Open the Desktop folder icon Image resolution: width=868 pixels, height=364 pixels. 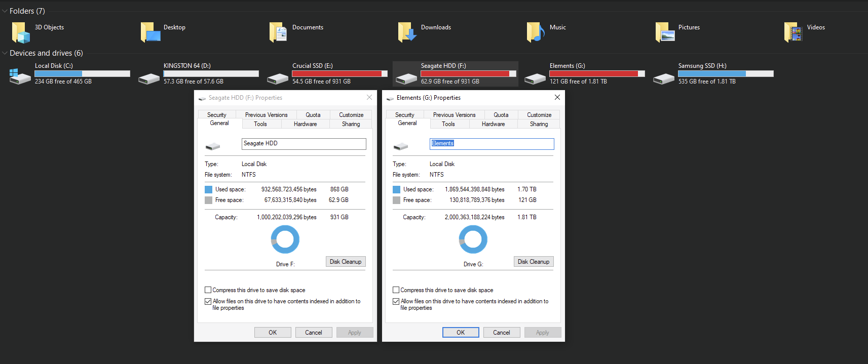click(x=150, y=33)
